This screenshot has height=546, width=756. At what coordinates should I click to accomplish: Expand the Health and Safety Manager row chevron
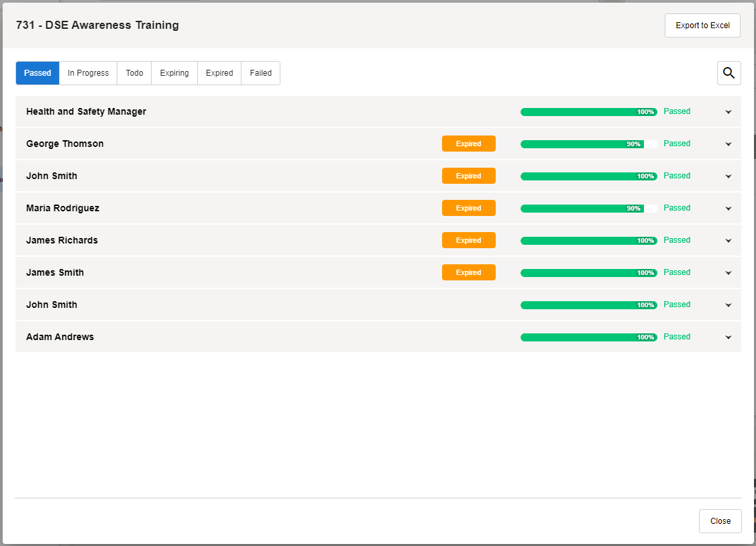tap(728, 112)
